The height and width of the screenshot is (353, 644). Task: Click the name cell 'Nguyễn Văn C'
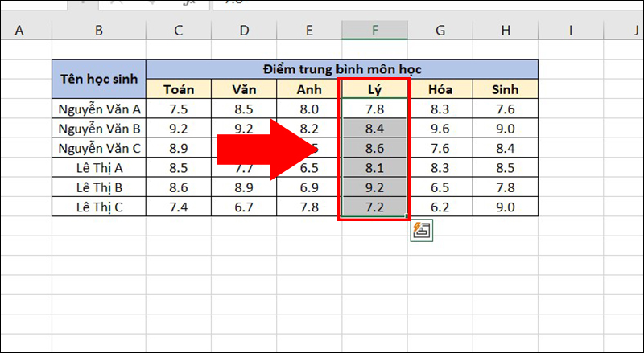(99, 148)
